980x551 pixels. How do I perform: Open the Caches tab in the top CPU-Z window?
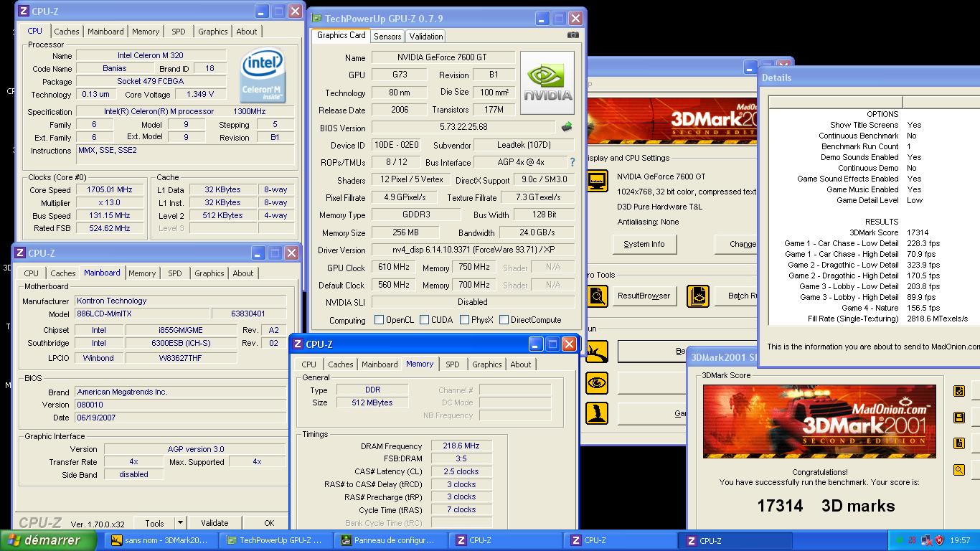(x=67, y=32)
